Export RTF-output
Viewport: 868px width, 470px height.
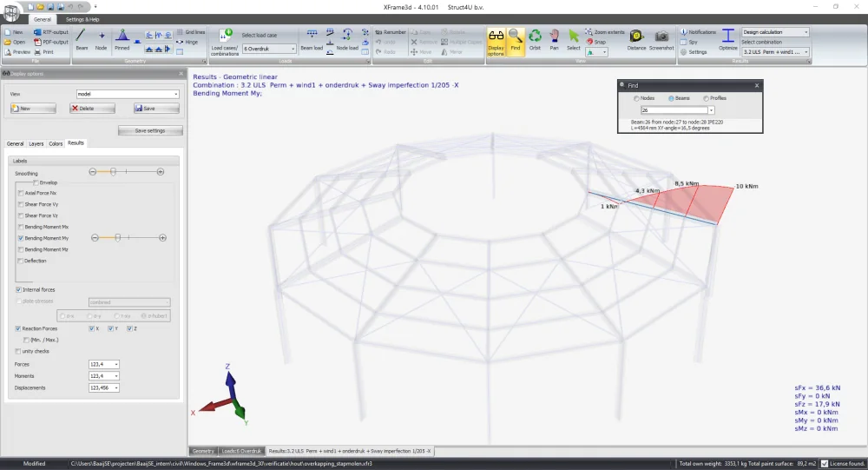tap(51, 32)
